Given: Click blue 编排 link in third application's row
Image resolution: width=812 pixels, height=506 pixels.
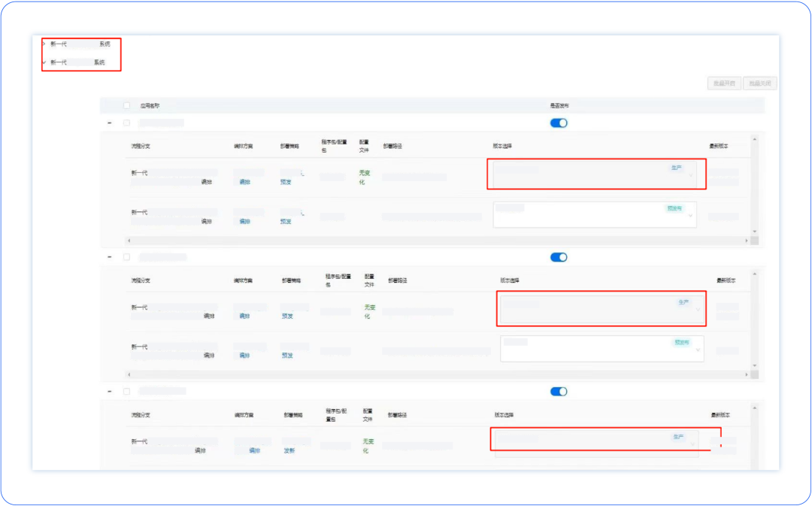Looking at the screenshot, I should click(254, 451).
